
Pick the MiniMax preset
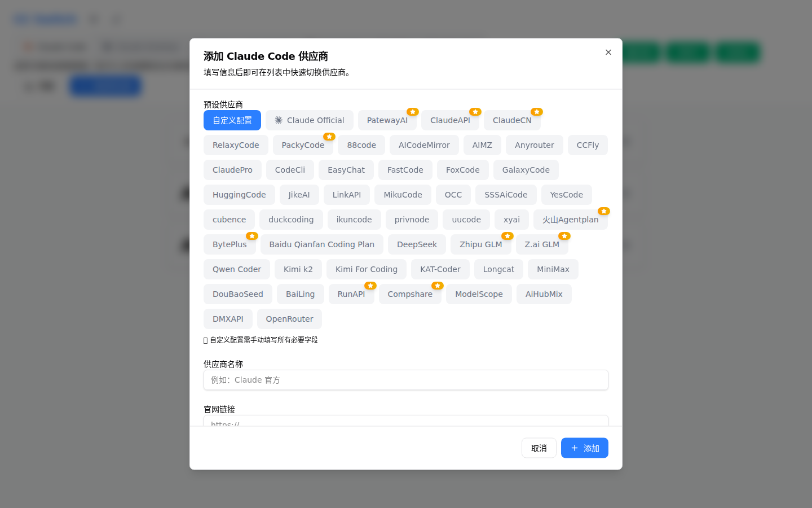coord(553,269)
